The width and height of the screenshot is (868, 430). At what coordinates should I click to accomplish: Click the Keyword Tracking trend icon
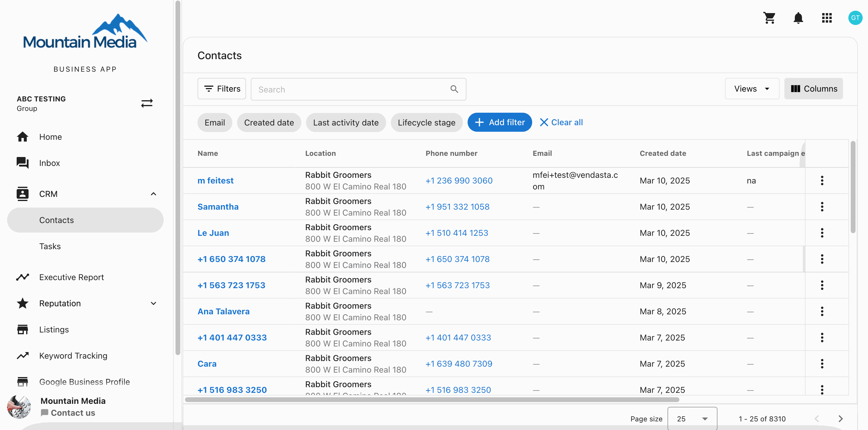click(x=23, y=356)
